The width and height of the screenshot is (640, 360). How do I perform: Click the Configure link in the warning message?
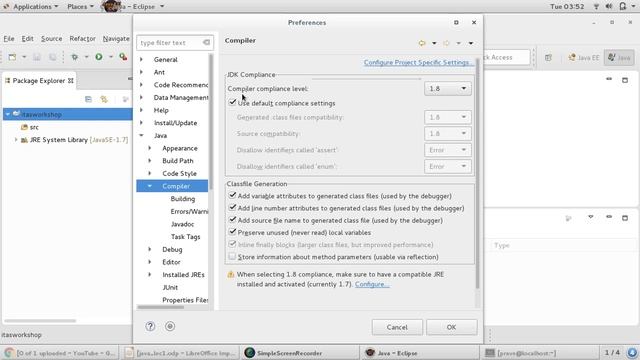tap(372, 284)
